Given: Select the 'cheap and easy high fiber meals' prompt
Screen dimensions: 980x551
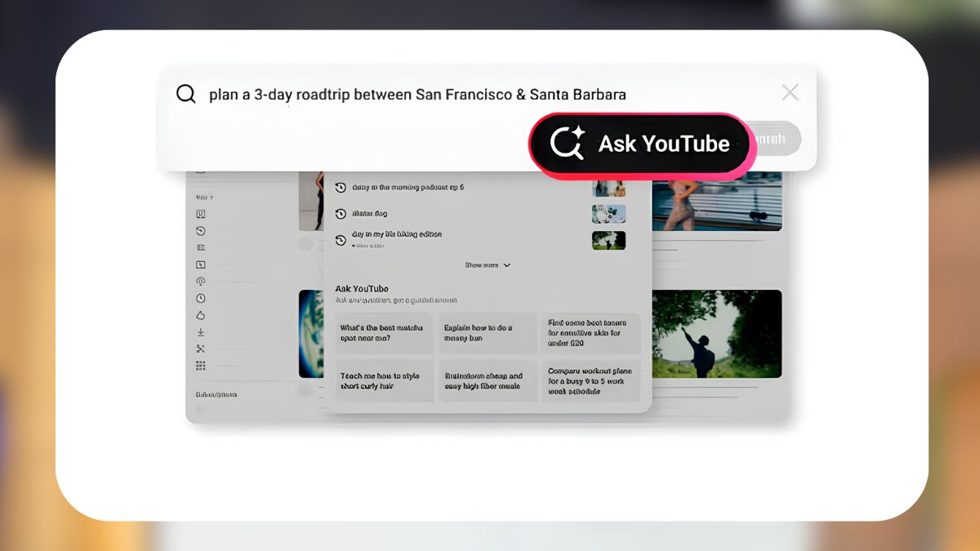Looking at the screenshot, I should (x=488, y=380).
